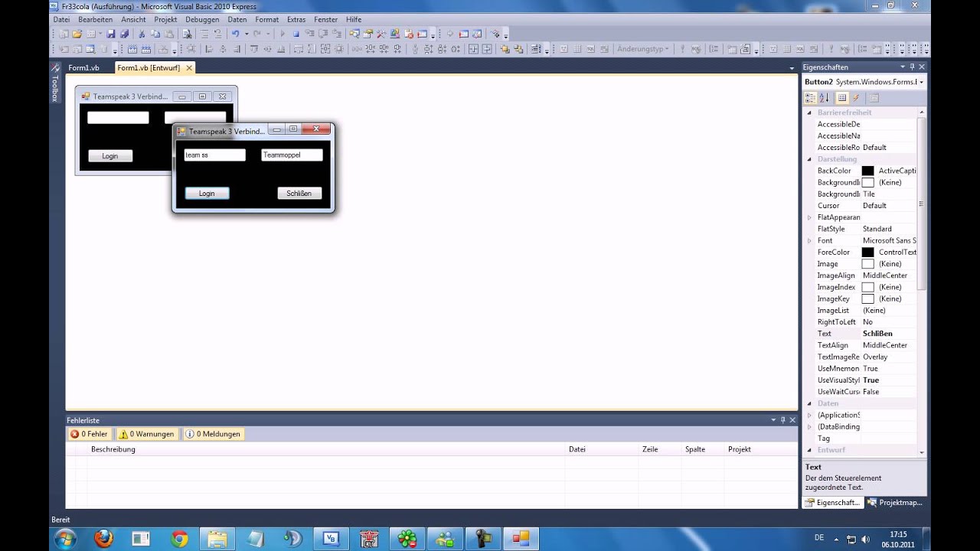Screen dimensions: 980x551
Task: Open the Toolbox wrench toolbar icon
Action: click(381, 34)
